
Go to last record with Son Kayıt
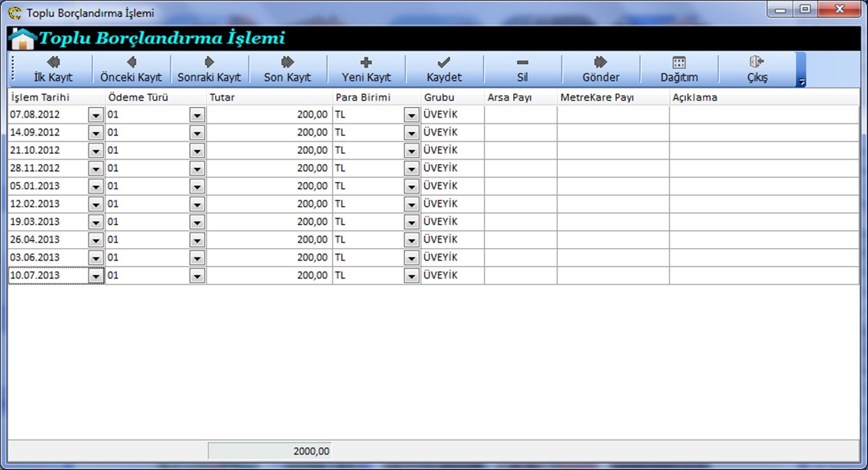tap(287, 69)
